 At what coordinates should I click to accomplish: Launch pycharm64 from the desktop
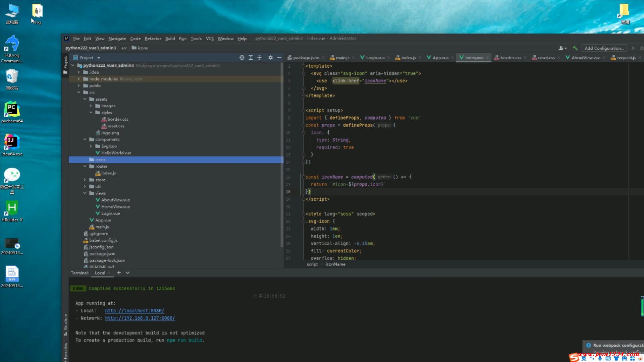tap(12, 112)
